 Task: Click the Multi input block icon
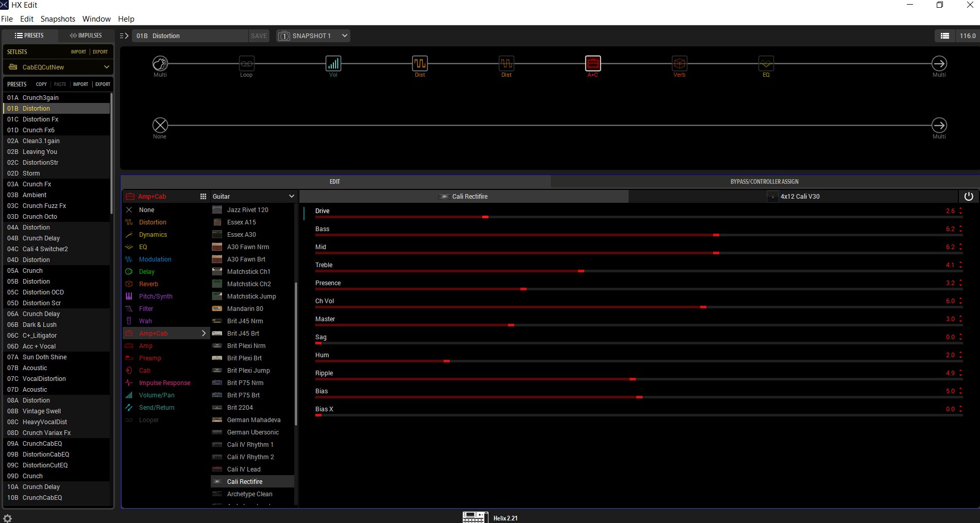coord(160,64)
